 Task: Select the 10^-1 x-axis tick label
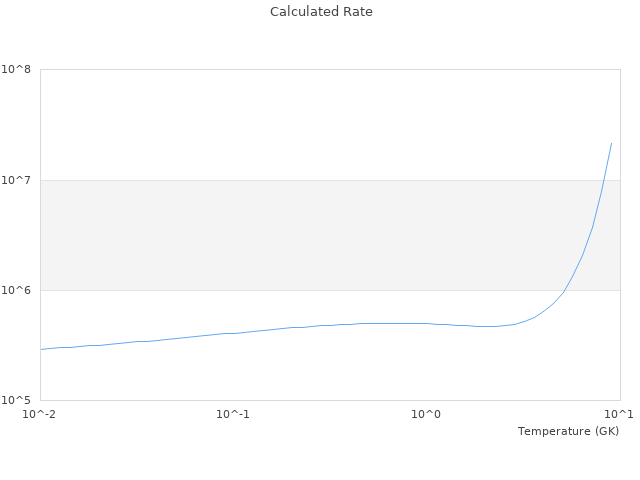[x=233, y=414]
